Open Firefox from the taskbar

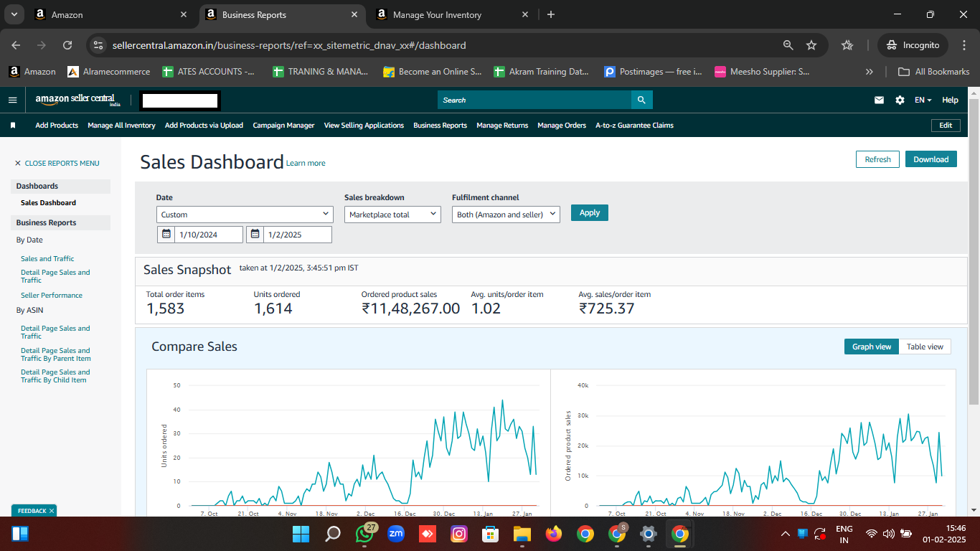point(553,534)
